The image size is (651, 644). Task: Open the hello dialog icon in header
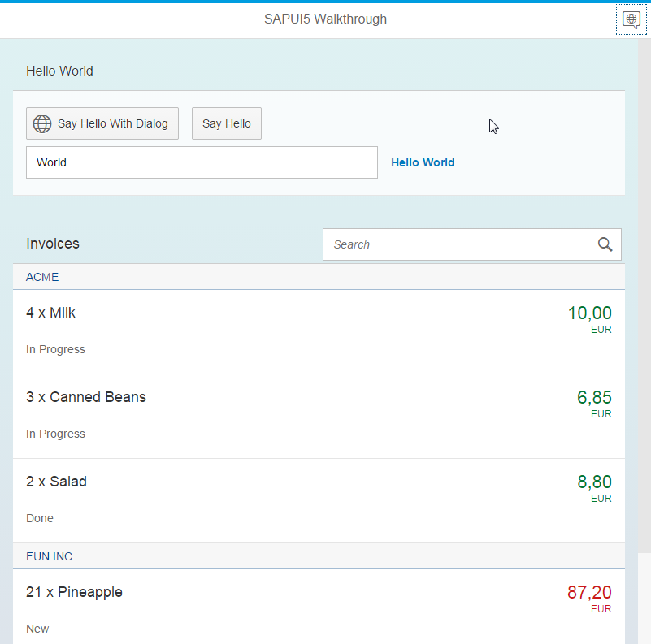click(631, 19)
